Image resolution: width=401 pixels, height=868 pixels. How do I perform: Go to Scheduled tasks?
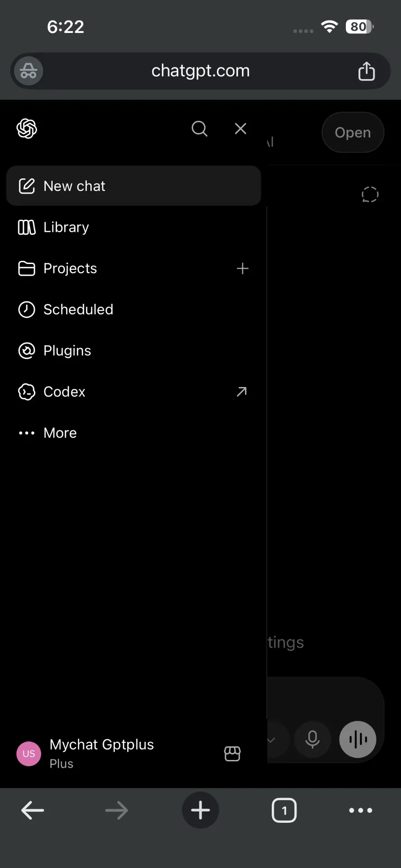point(134,310)
